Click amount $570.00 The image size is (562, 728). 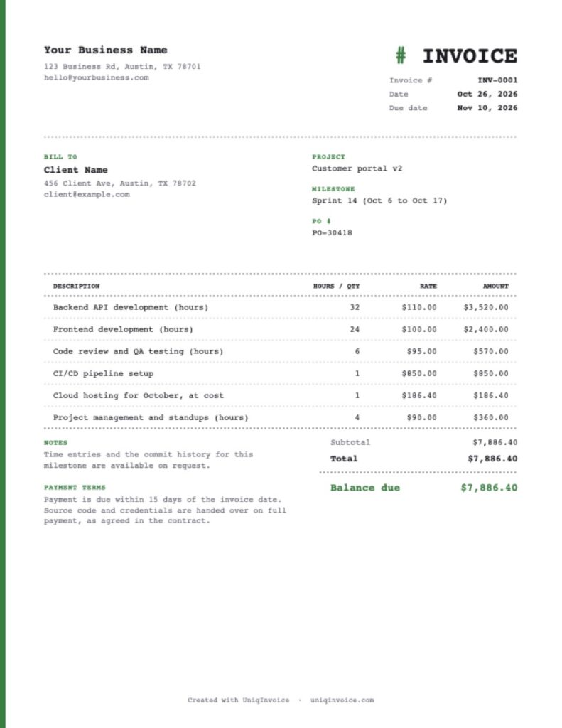[x=491, y=351]
